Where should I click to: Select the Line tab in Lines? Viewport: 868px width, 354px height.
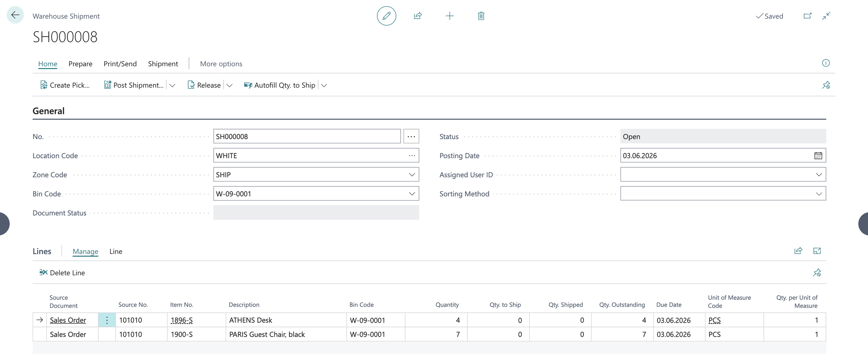[x=116, y=251]
